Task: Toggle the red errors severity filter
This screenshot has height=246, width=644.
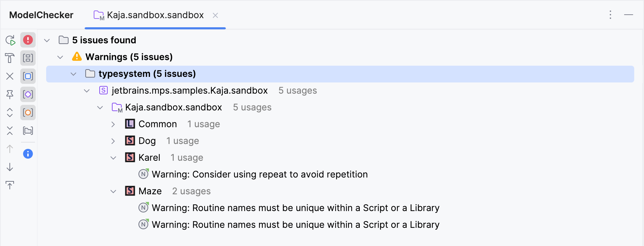Action: 28,40
